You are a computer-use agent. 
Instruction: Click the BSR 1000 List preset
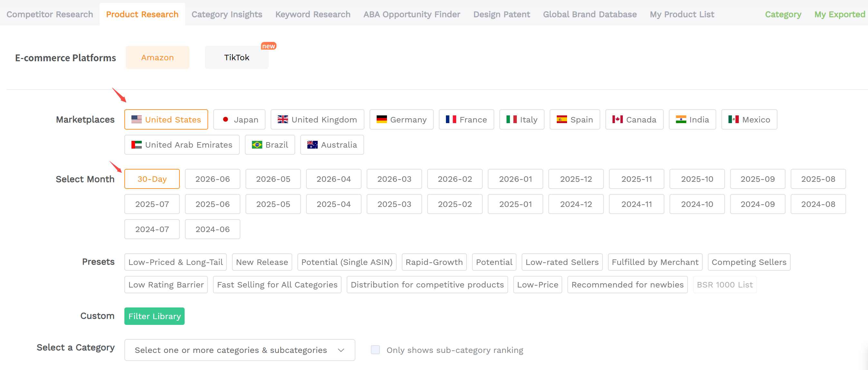724,285
